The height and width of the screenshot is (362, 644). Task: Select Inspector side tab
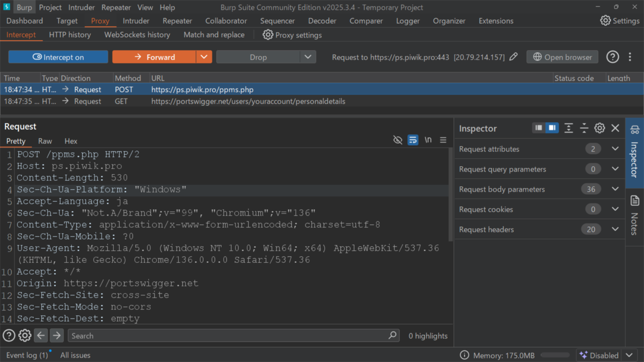click(634, 152)
